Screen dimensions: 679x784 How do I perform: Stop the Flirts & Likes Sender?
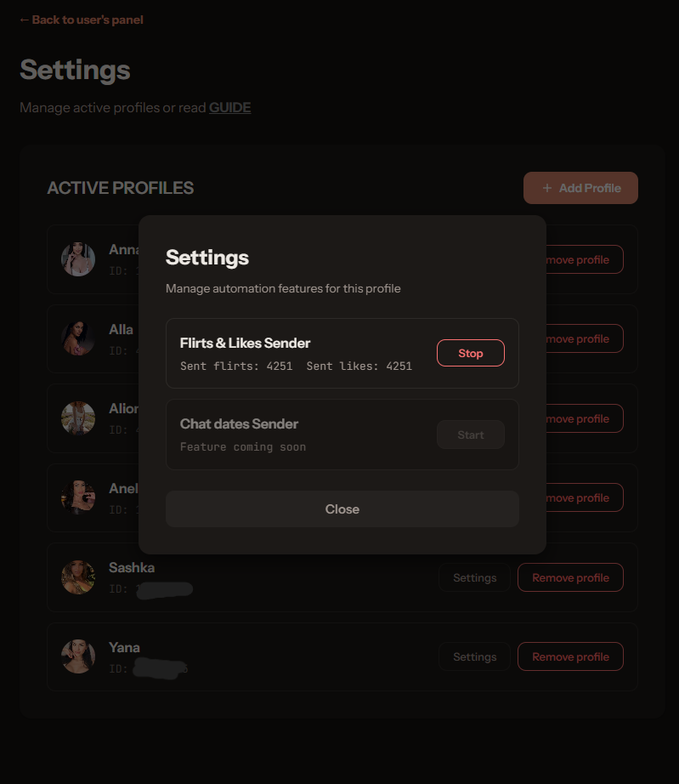pyautogui.click(x=470, y=352)
